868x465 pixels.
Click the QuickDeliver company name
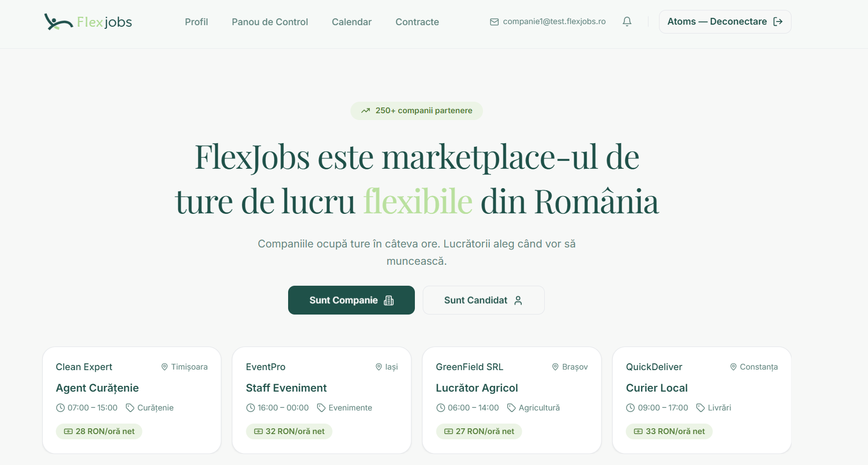tap(654, 367)
